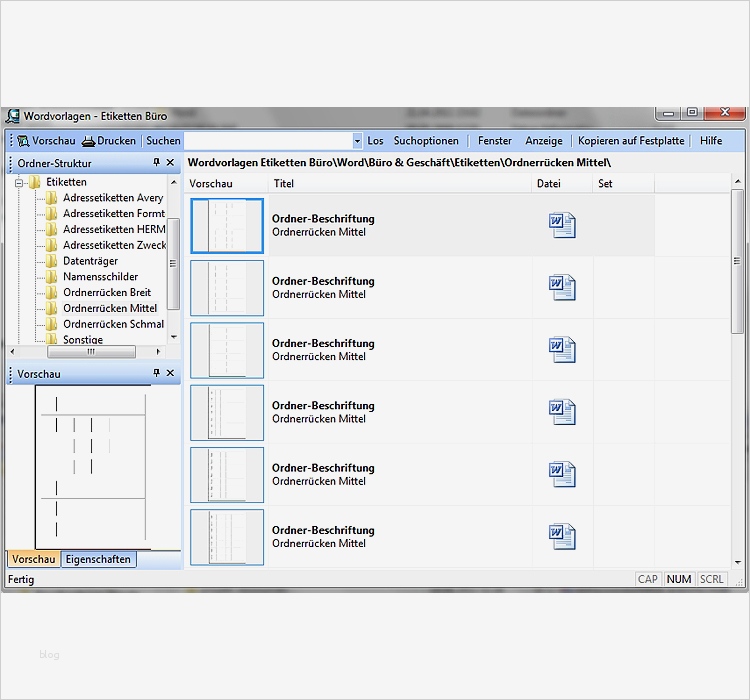This screenshot has width=750, height=700.
Task: Close the Vorschau panel
Action: 170,373
